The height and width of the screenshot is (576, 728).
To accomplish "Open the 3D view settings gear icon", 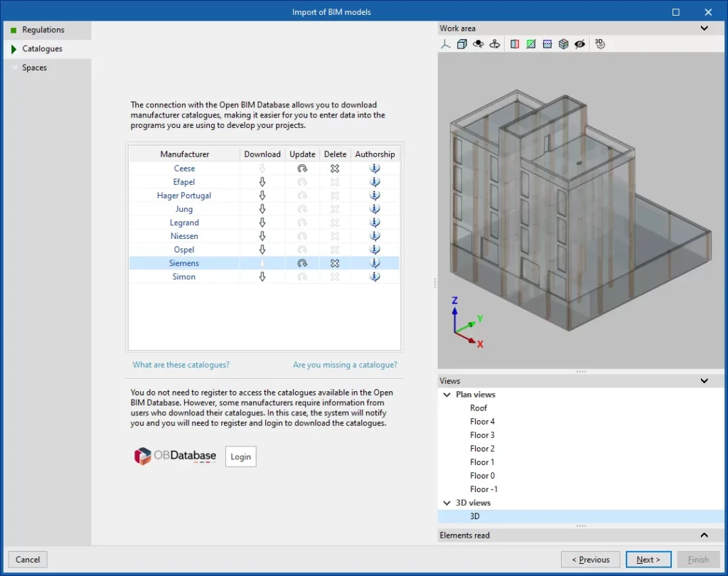I will pos(600,44).
